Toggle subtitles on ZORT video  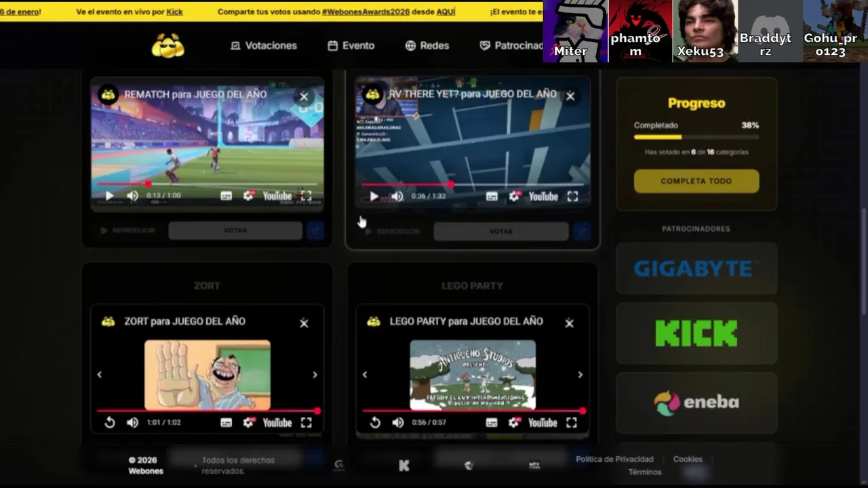[x=226, y=422]
